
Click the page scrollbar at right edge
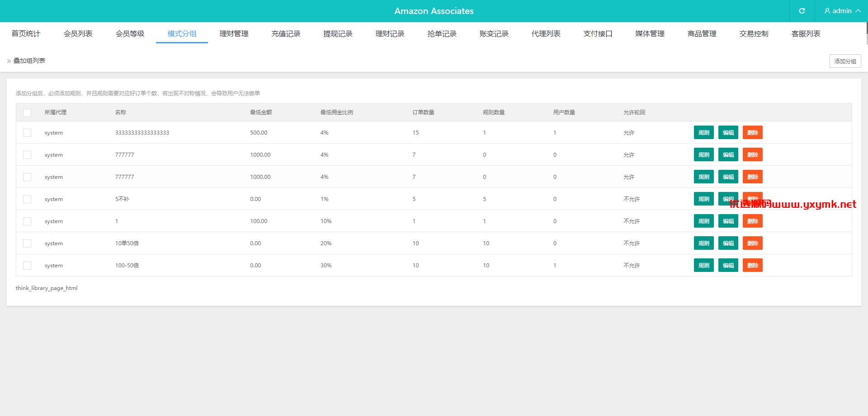[x=867, y=34]
